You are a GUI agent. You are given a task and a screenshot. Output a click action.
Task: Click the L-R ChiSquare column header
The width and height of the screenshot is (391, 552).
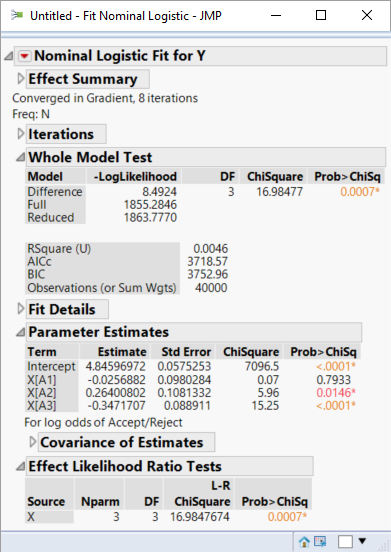pos(202,494)
